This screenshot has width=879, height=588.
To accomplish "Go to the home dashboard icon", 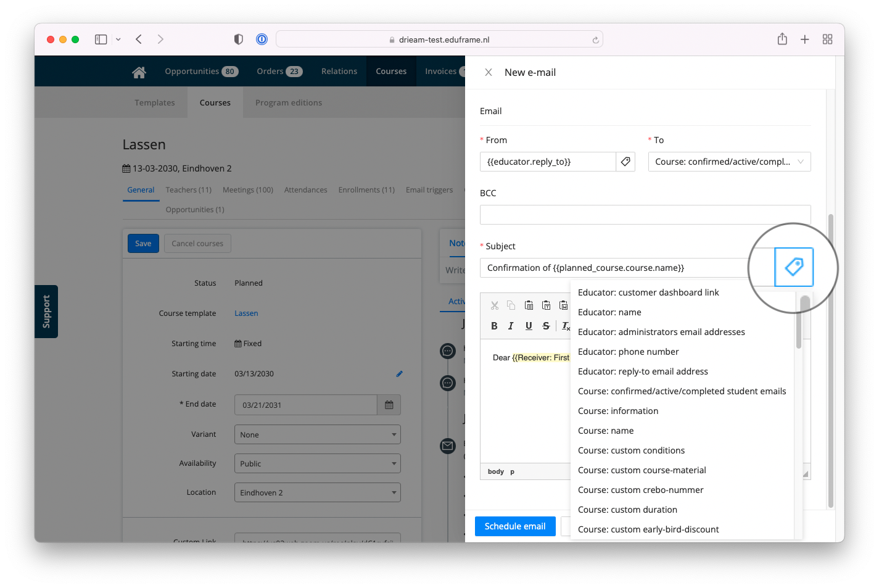I will [139, 72].
